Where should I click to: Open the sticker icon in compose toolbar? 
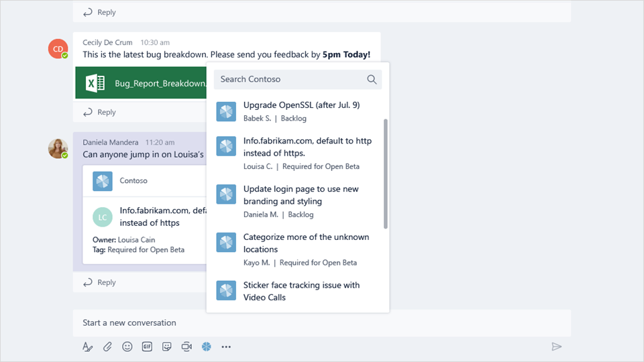167,347
